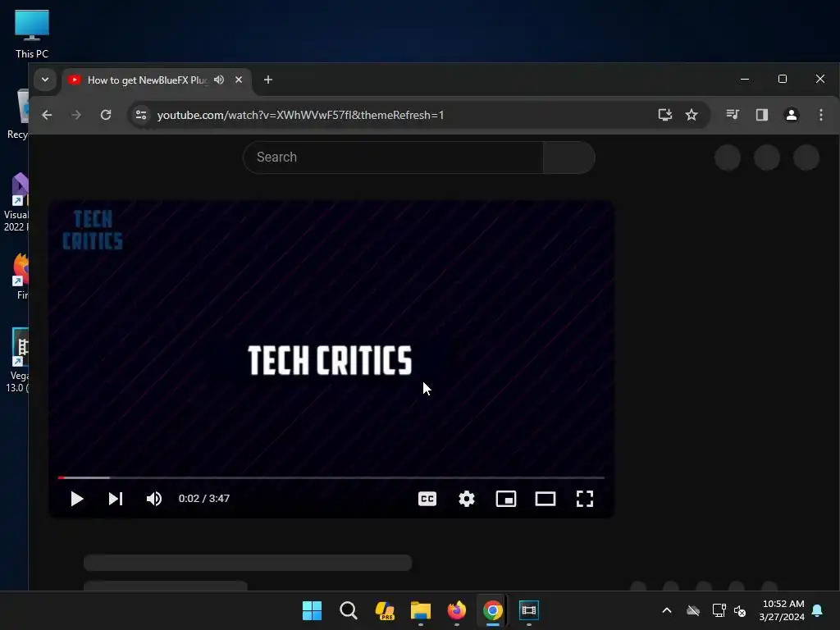Viewport: 840px width, 630px height.
Task: Click the video time display 0:02 / 3:47
Action: [204, 499]
